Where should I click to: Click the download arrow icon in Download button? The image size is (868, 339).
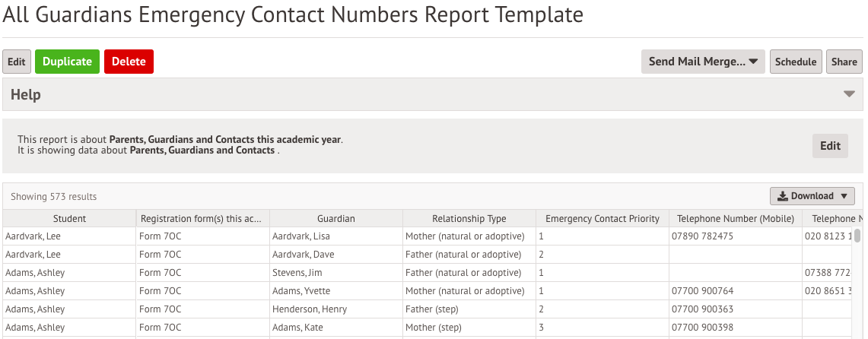(783, 196)
